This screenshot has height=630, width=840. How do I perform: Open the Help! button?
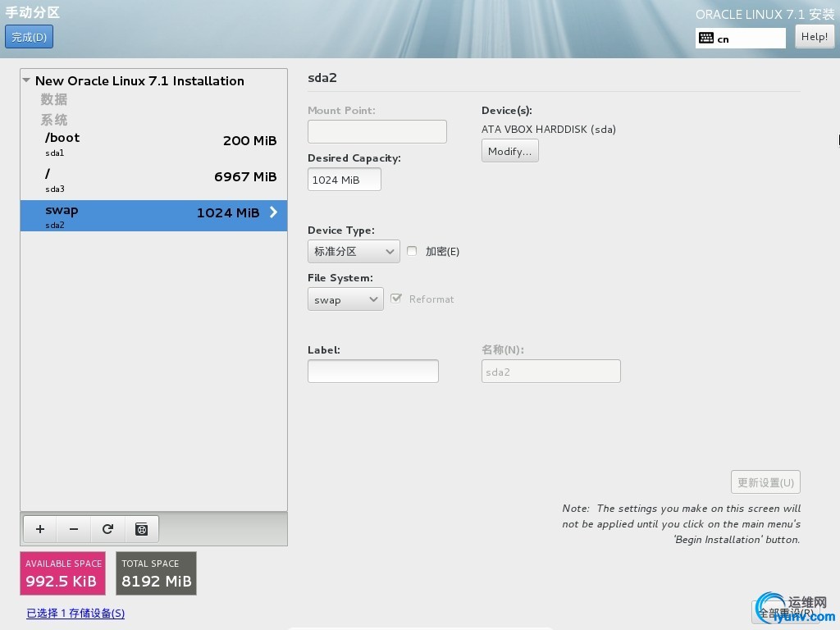[x=815, y=36]
